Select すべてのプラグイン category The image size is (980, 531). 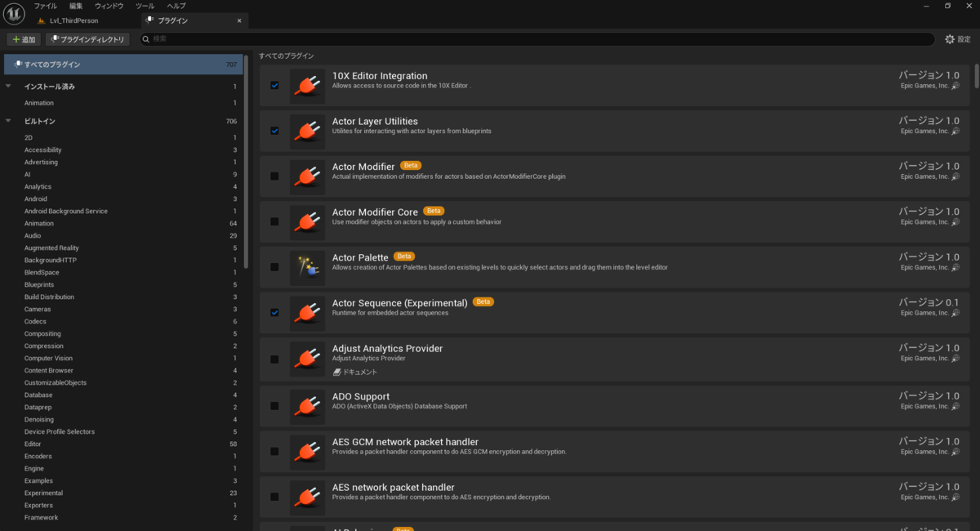click(x=123, y=64)
